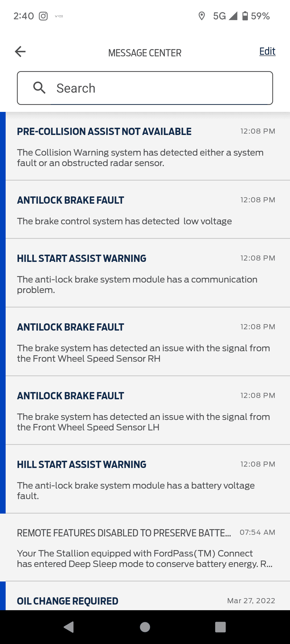This screenshot has width=290, height=644.
Task: Open Front Wheel Speed Sensor LH fault
Action: coord(145,411)
